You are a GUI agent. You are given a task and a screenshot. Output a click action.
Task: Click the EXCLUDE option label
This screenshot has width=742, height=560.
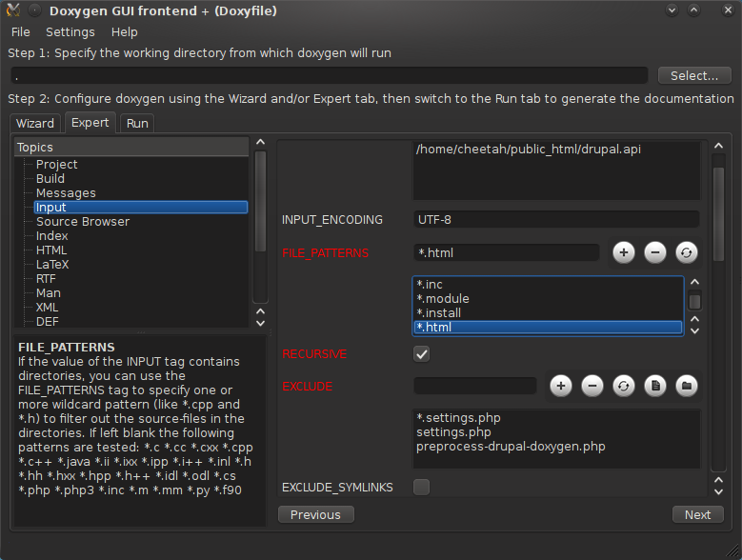pos(307,387)
